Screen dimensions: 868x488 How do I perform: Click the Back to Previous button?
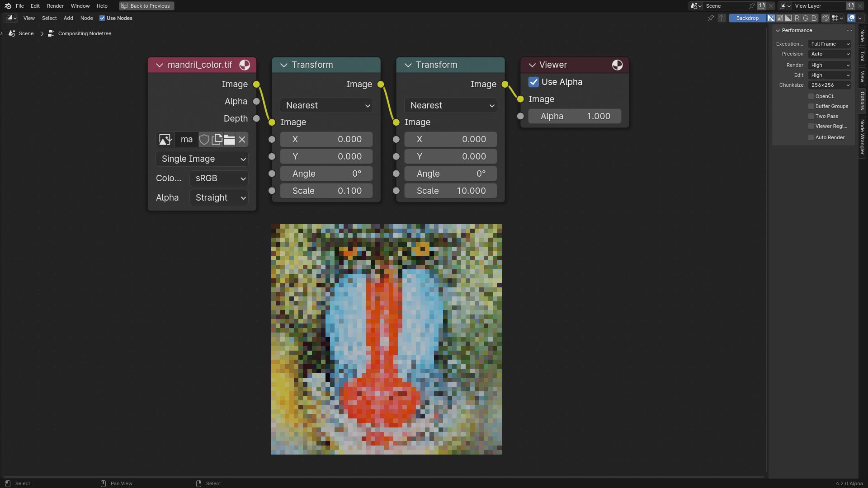pos(146,6)
